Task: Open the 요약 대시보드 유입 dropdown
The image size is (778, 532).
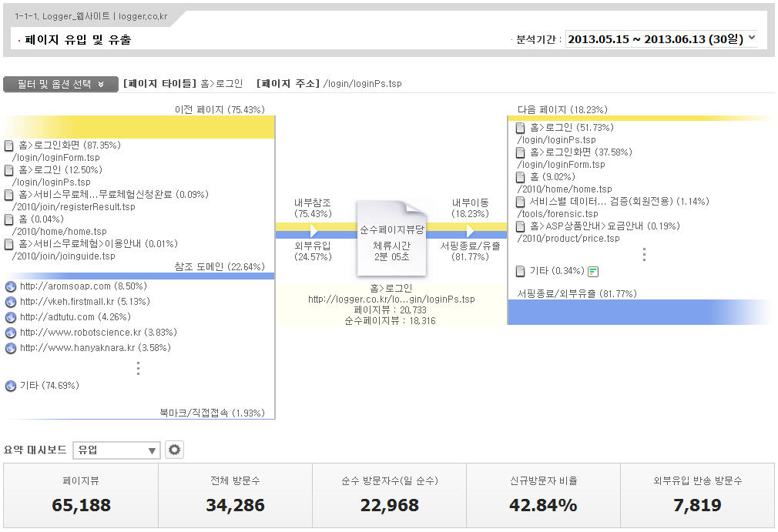Action: (116, 450)
